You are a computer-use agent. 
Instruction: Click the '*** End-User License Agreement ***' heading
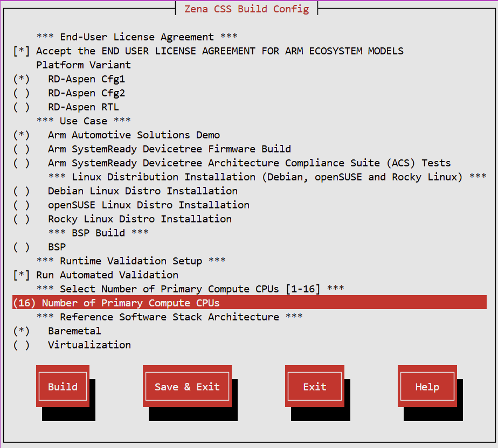(137, 37)
